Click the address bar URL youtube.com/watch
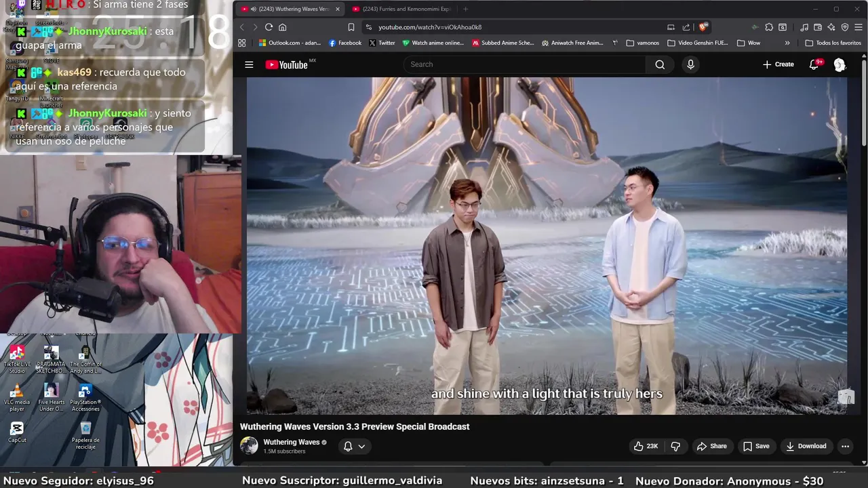 430,27
